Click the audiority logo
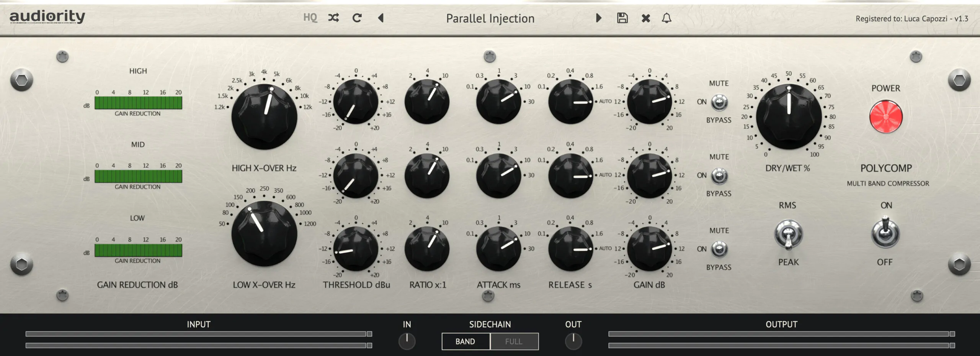Viewport: 980px width, 356px height. [x=47, y=16]
